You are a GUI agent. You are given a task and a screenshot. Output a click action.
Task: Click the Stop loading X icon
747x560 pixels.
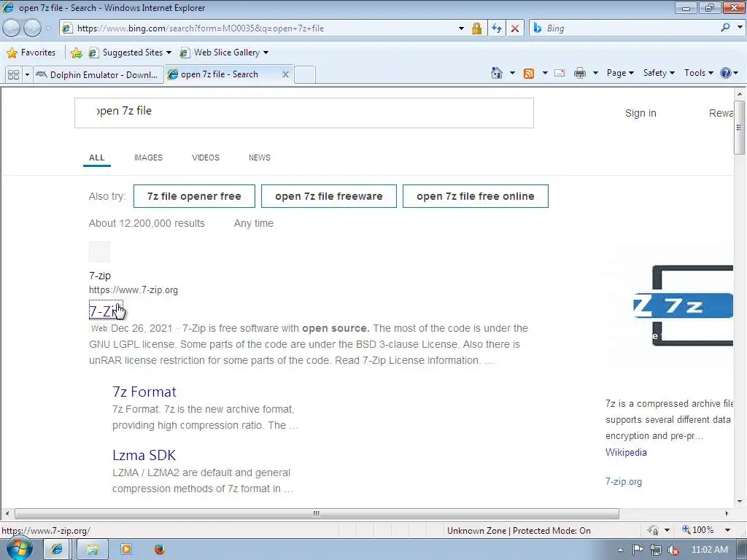pos(515,28)
